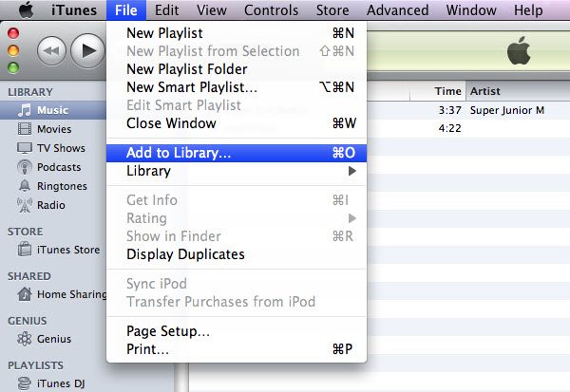Open the iTunes DJ playlist icon
This screenshot has width=570, height=392.
coord(25,383)
